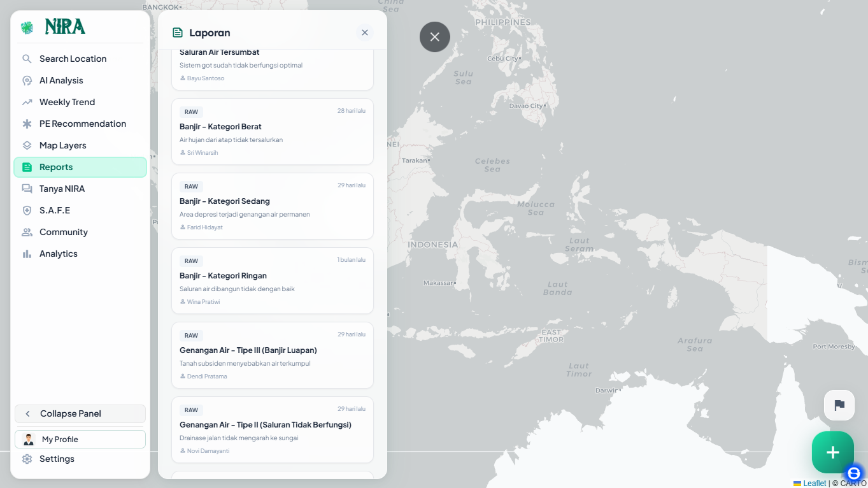Open the AI Analysis menu item

coord(80,80)
